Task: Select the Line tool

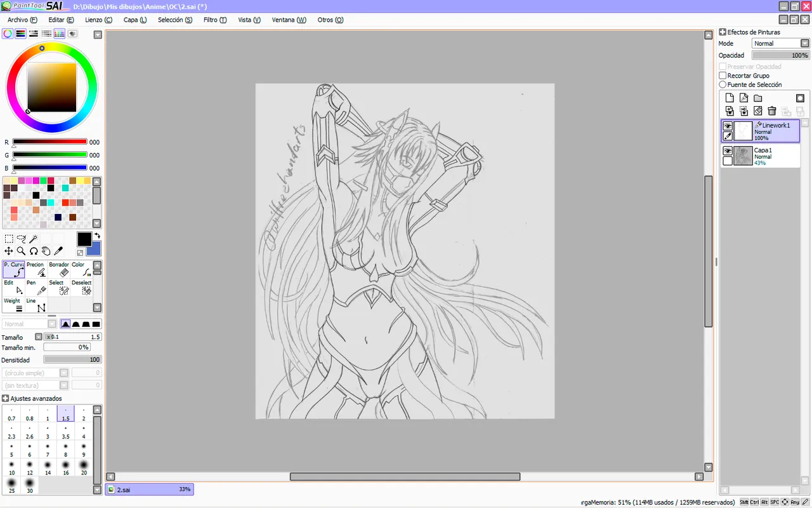Action: 37,305
